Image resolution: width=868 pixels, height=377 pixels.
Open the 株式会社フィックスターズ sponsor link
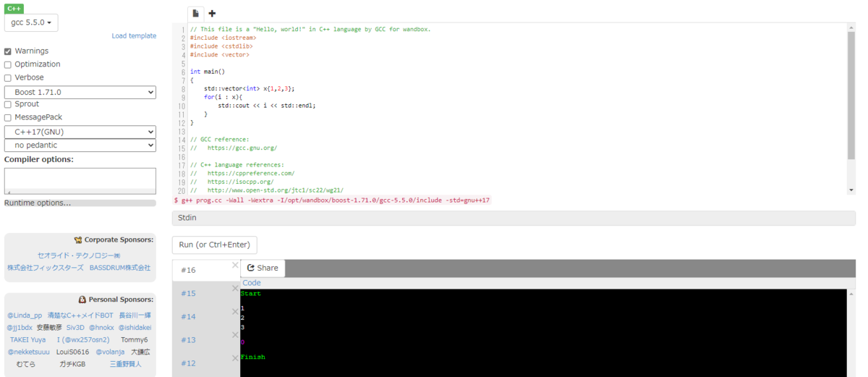coord(45,268)
